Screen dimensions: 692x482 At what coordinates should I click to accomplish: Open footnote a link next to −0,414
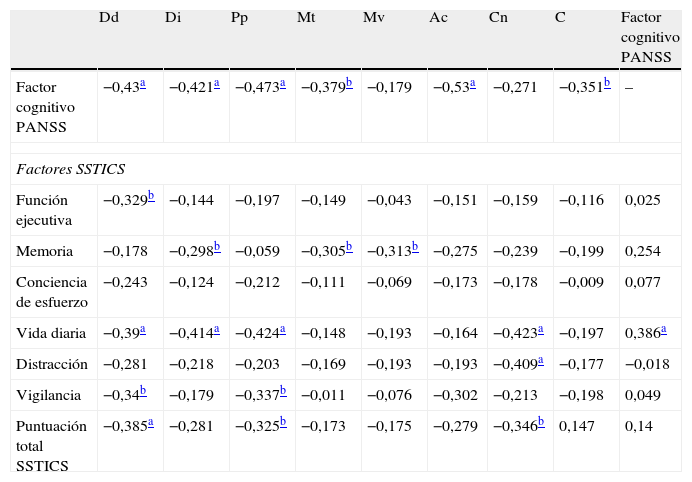[215, 329]
